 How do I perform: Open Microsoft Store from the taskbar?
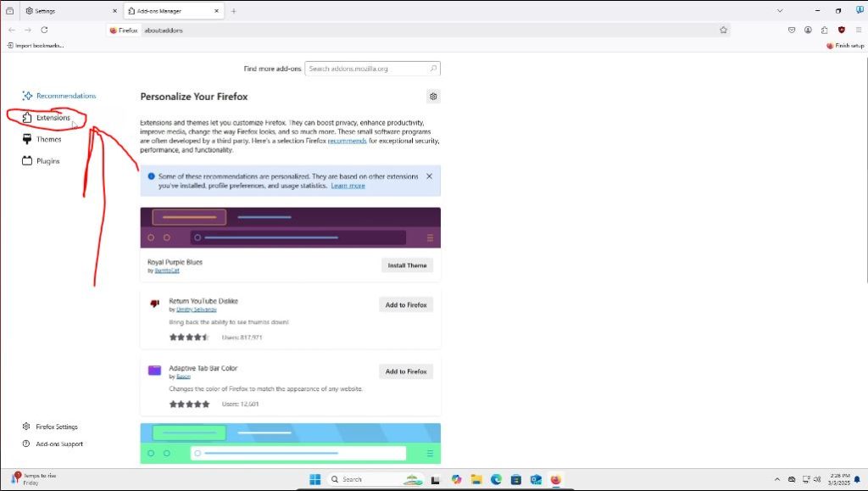coord(516,479)
